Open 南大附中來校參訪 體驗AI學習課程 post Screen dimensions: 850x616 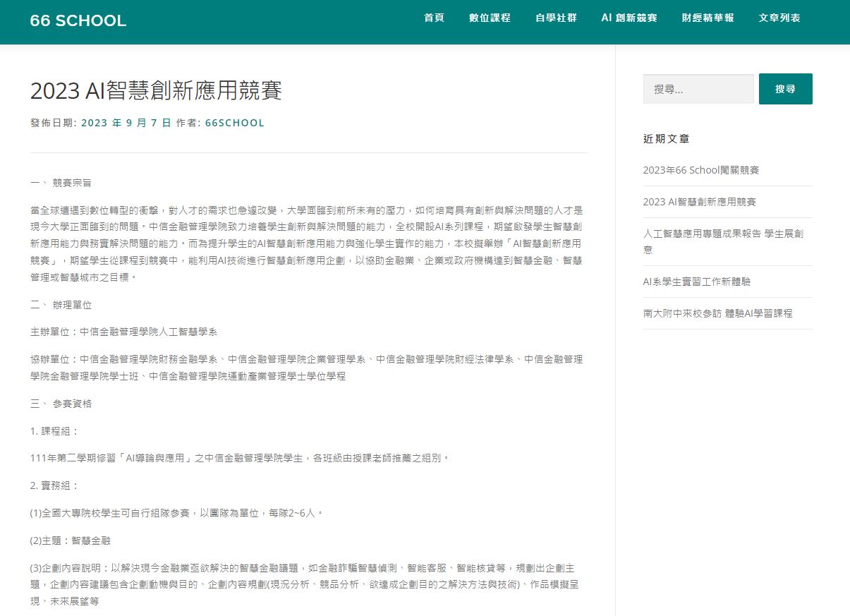[x=717, y=313]
